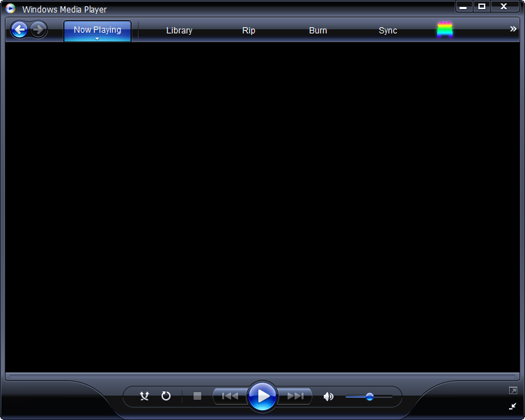Click the Forward navigation arrow
Viewport: 525px width, 420px height.
(38, 29)
